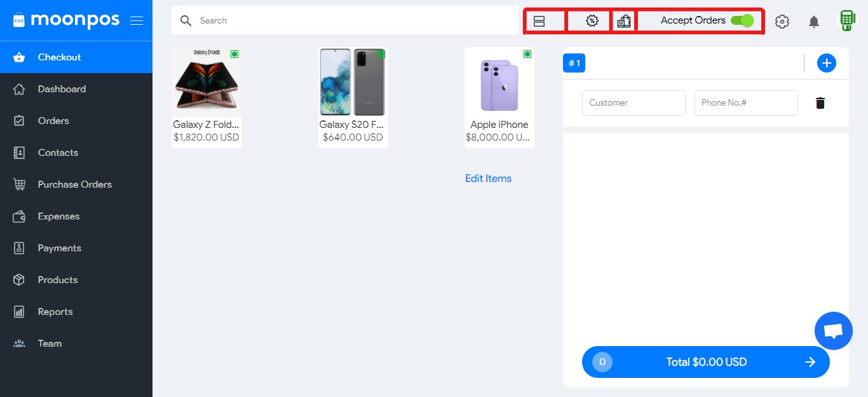The height and width of the screenshot is (397, 868).
Task: Add new order with plus button
Action: (x=827, y=63)
